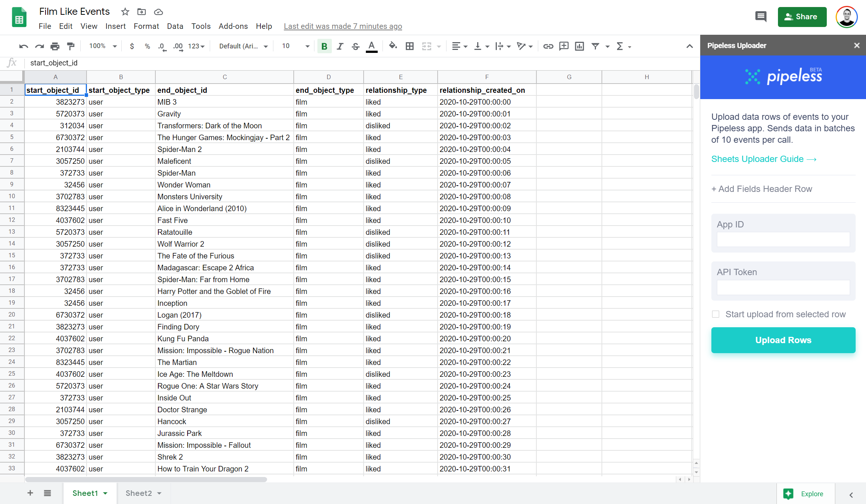Click the print icon
The width and height of the screenshot is (866, 504).
[55, 46]
